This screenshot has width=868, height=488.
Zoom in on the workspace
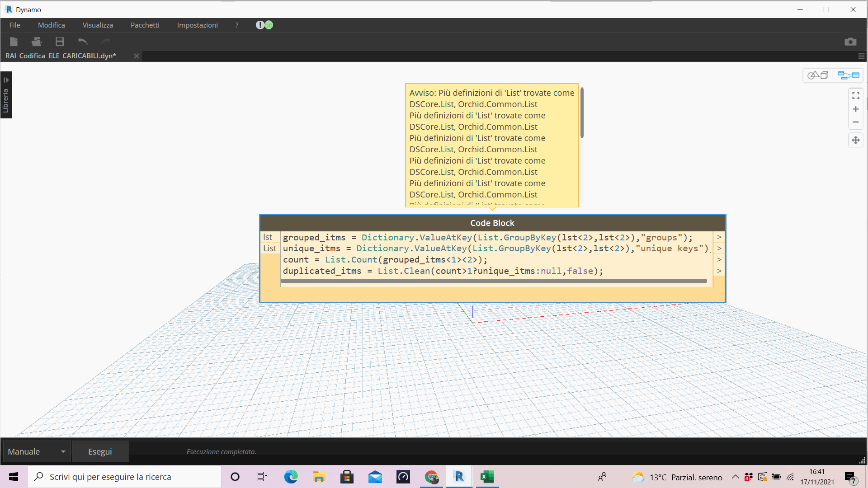[856, 109]
